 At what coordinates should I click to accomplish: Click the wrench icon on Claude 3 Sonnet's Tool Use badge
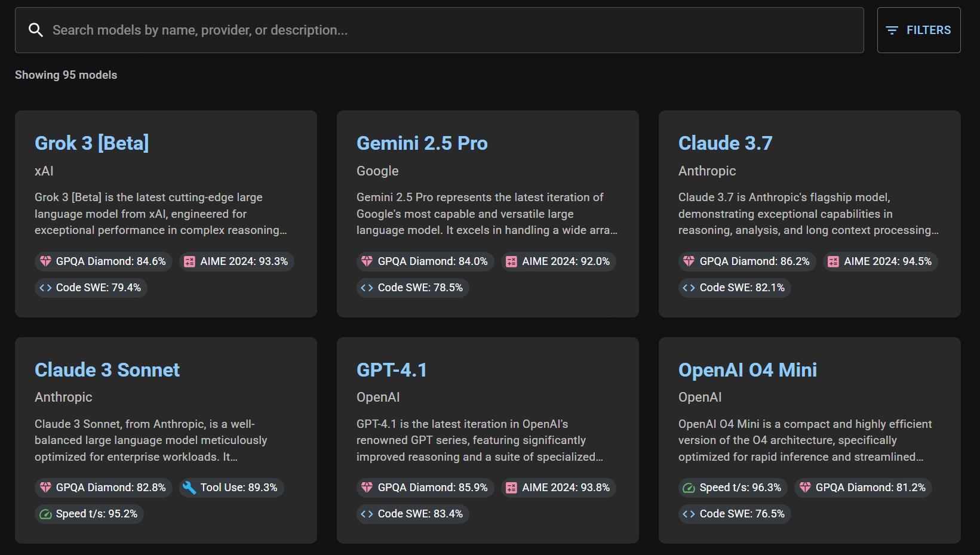point(189,487)
